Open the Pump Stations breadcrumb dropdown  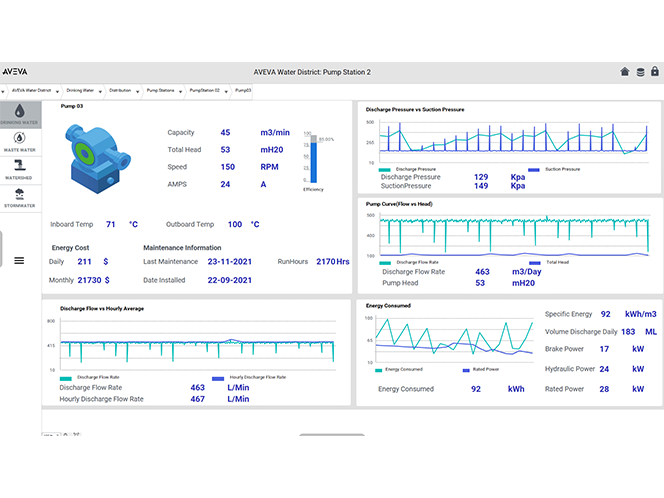pyautogui.click(x=181, y=90)
